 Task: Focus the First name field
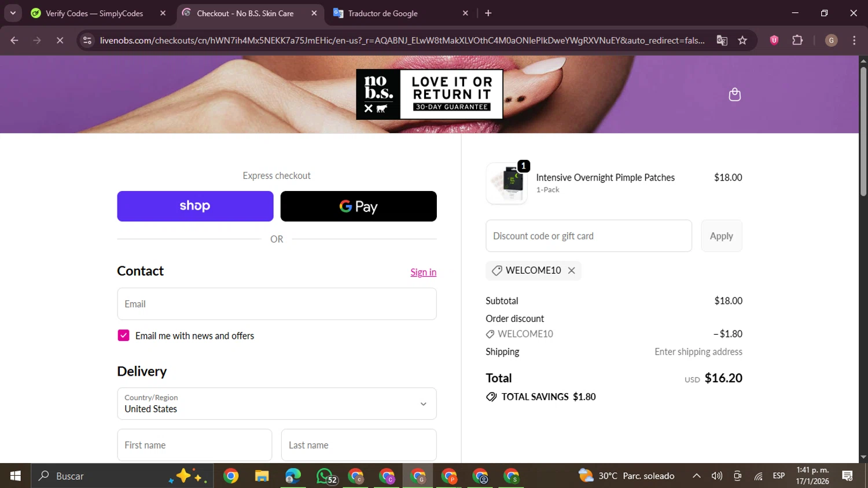pos(194,445)
